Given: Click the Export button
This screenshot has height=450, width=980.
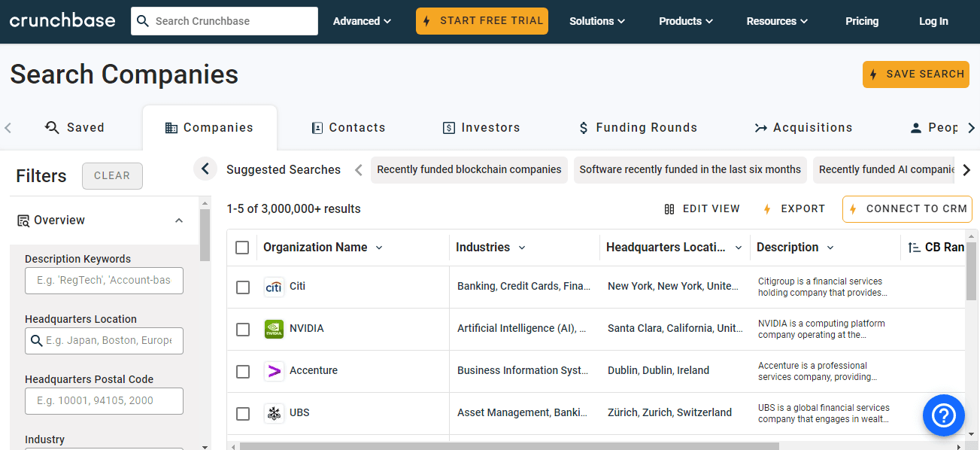Looking at the screenshot, I should tap(794, 209).
